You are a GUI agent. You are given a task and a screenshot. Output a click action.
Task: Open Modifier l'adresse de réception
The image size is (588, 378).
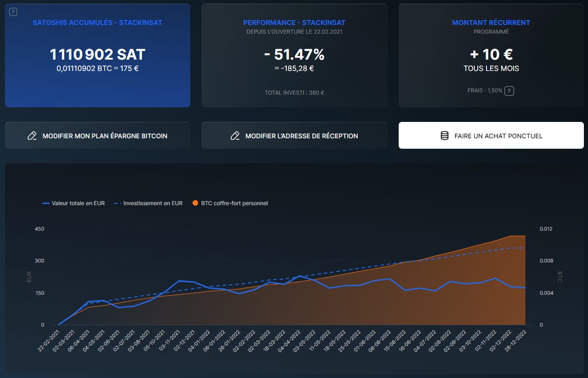pyautogui.click(x=294, y=136)
